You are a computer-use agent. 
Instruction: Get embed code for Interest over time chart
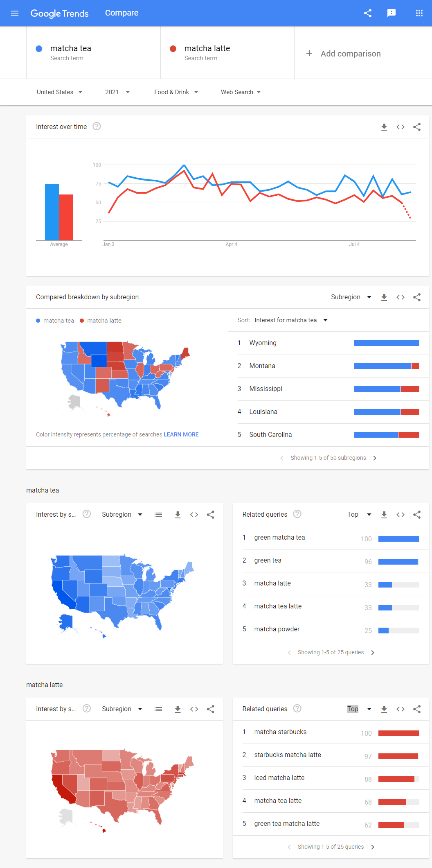coord(400,127)
